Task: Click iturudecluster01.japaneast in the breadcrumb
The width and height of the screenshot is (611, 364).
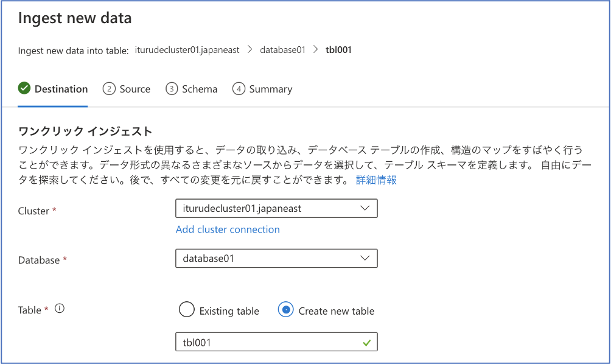Action: tap(187, 50)
